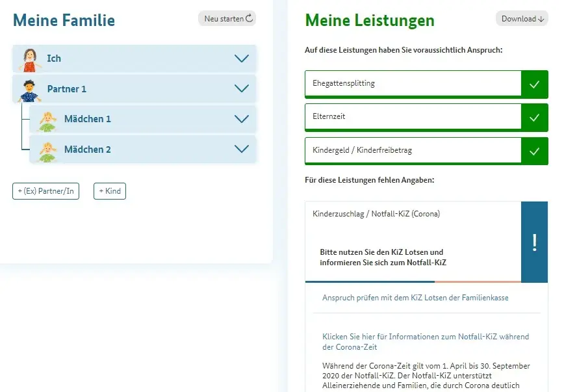The image size is (564, 392).
Task: Click the green checkmark beside Kindergeld / Kinderfreibetrag
Action: pos(534,151)
